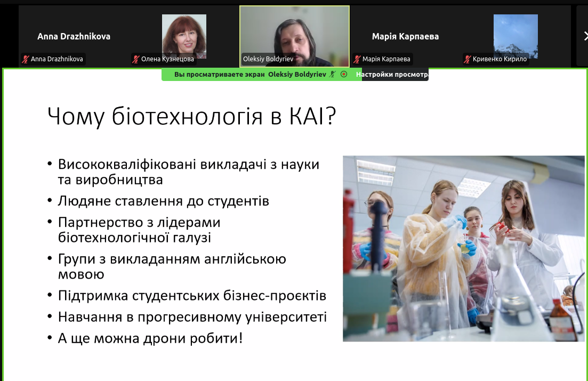588x381 pixels.
Task: Open the Настройки просмотра view options
Action: tap(392, 74)
